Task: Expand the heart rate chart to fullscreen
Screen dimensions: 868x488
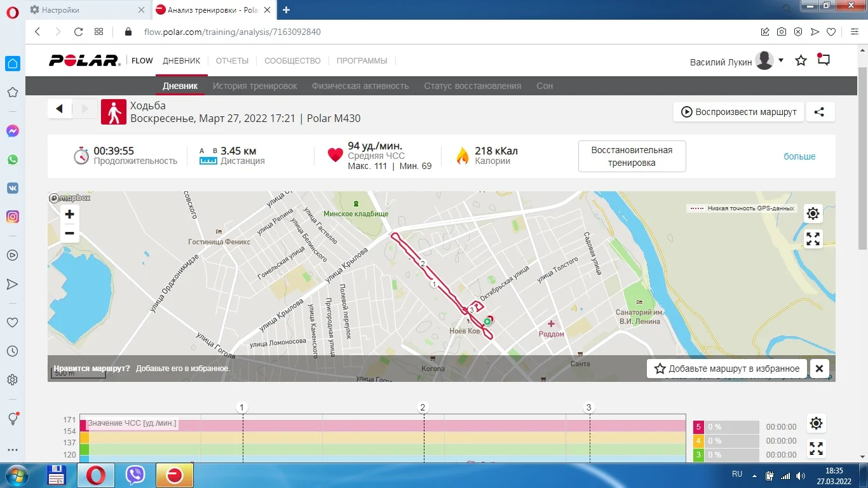Action: 817,449
